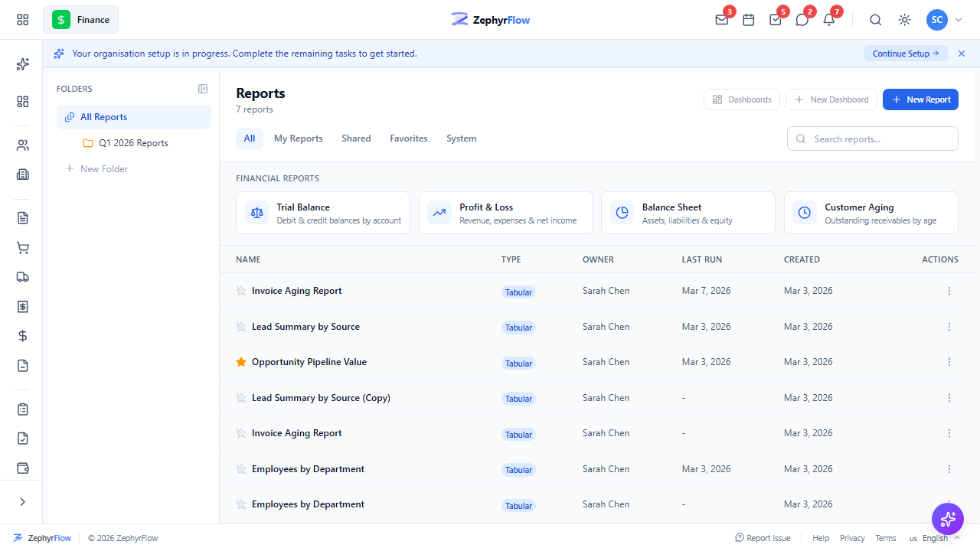
Task: Open the mail inbox icon with badge 3
Action: pos(721,20)
